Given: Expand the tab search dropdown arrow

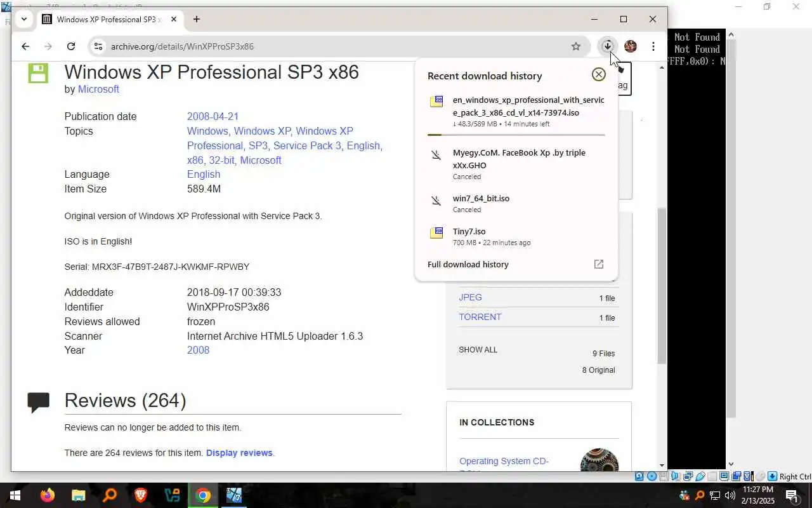Looking at the screenshot, I should (23, 19).
